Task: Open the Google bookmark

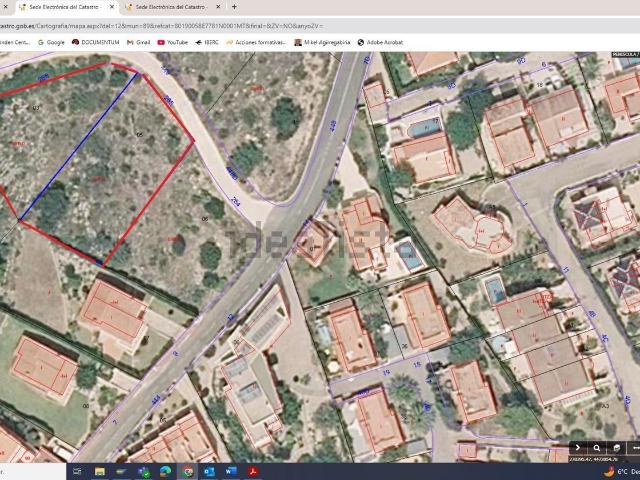Action: 50,42
